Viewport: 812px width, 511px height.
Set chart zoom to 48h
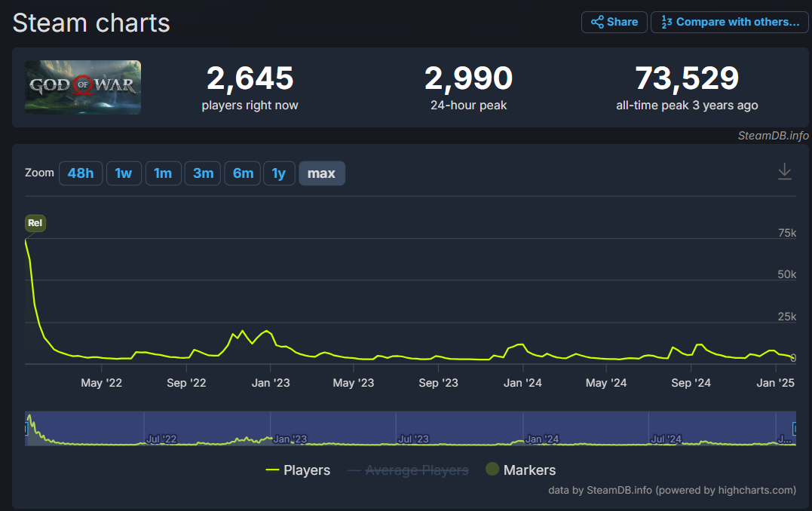tap(81, 173)
